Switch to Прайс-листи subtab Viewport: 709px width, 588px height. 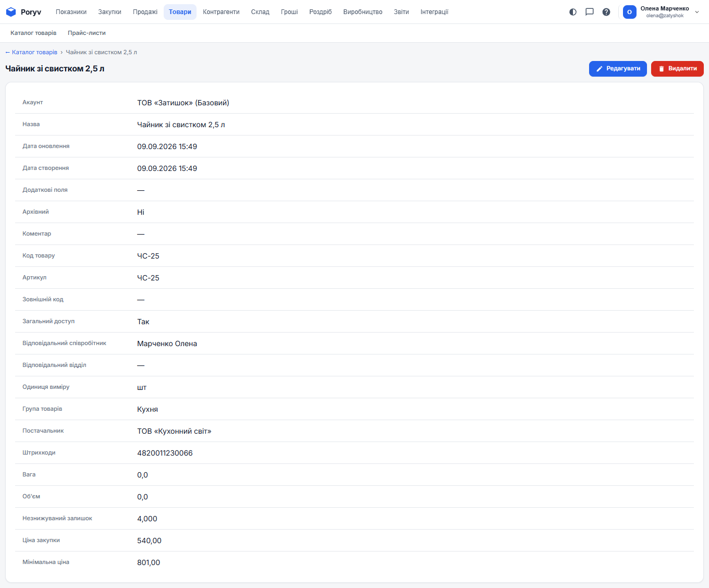click(x=87, y=33)
